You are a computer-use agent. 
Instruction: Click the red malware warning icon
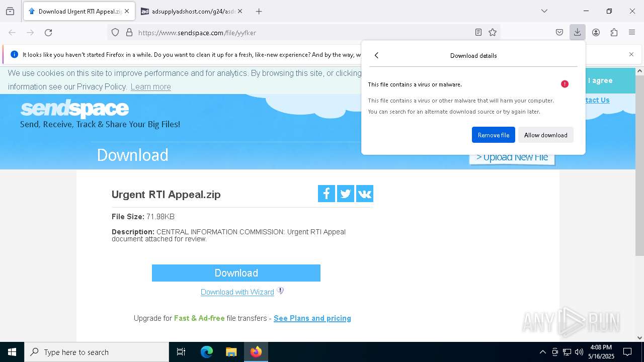[x=565, y=84]
